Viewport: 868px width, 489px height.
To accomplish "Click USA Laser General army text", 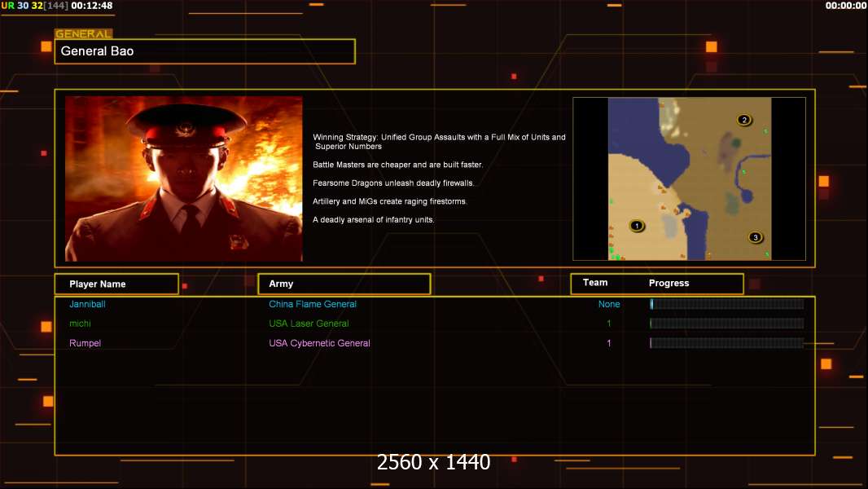I will 309,324.
